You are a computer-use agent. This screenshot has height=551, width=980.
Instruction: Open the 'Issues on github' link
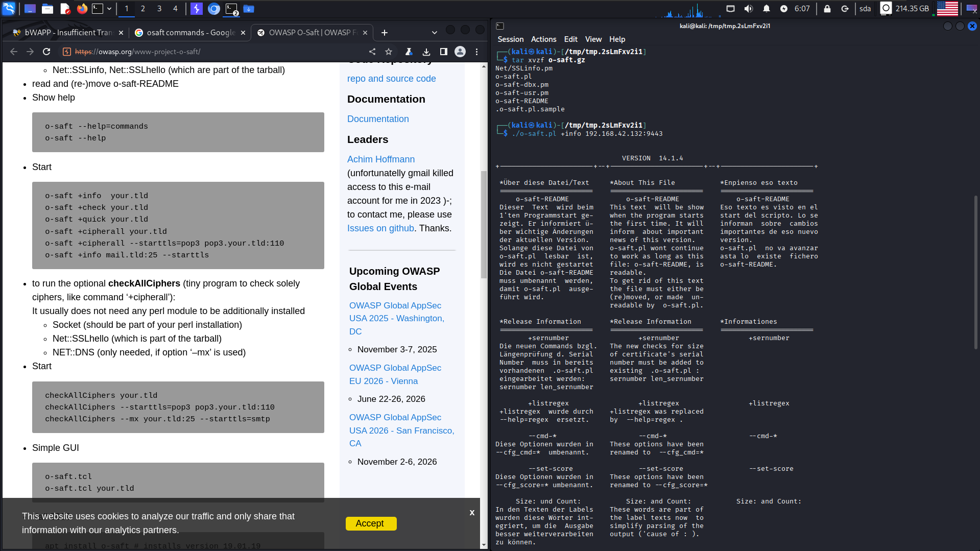click(x=380, y=228)
